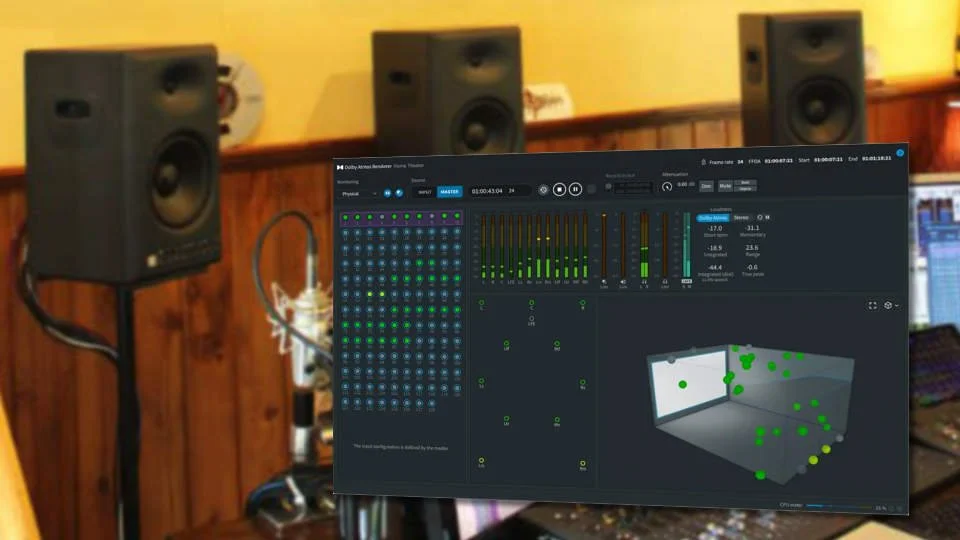Click the R speaker in the layout panel
This screenshot has width=960, height=540.
coord(582,304)
